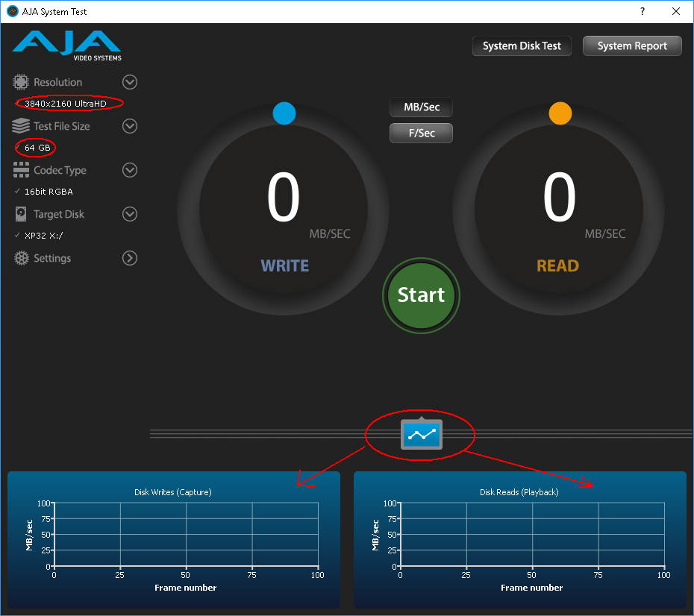Expand the Codec Type dropdown arrow

click(x=130, y=170)
